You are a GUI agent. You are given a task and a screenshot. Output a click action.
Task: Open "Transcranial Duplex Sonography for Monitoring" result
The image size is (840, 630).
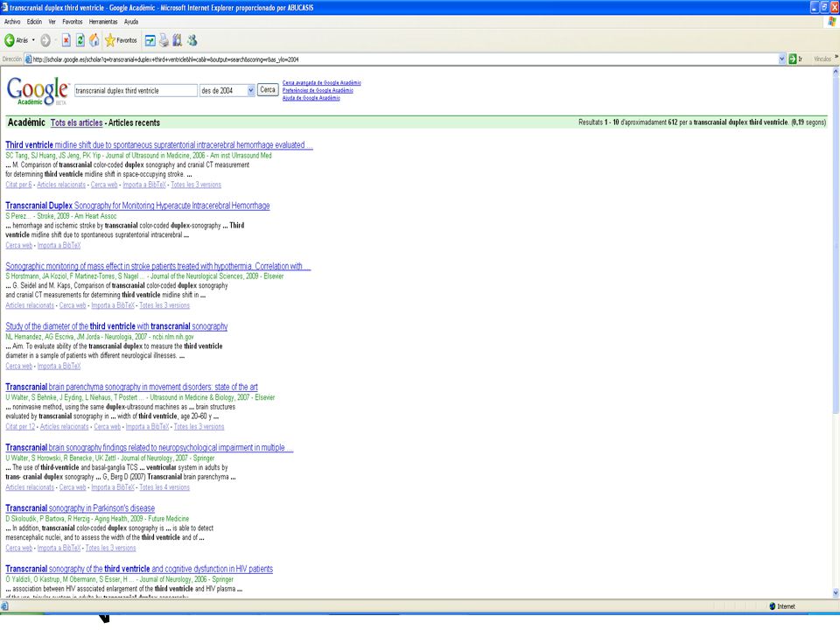click(137, 205)
